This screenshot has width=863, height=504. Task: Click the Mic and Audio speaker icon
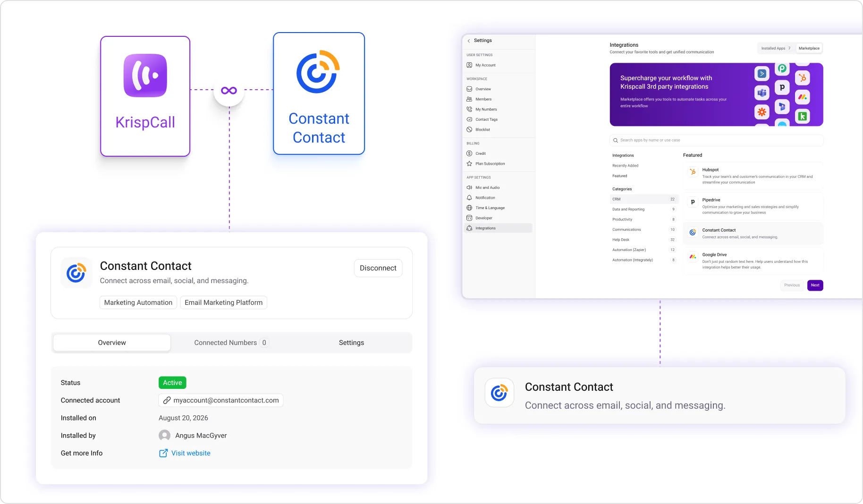tap(469, 187)
